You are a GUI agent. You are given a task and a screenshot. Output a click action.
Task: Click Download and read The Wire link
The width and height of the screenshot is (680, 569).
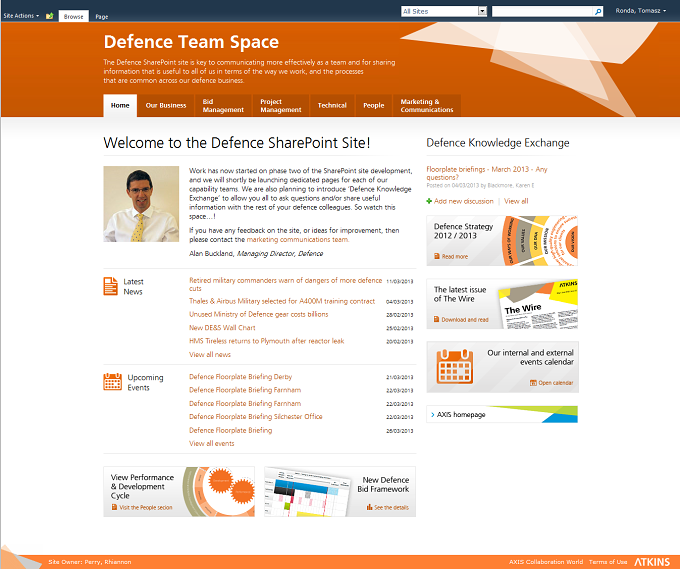[x=465, y=320]
